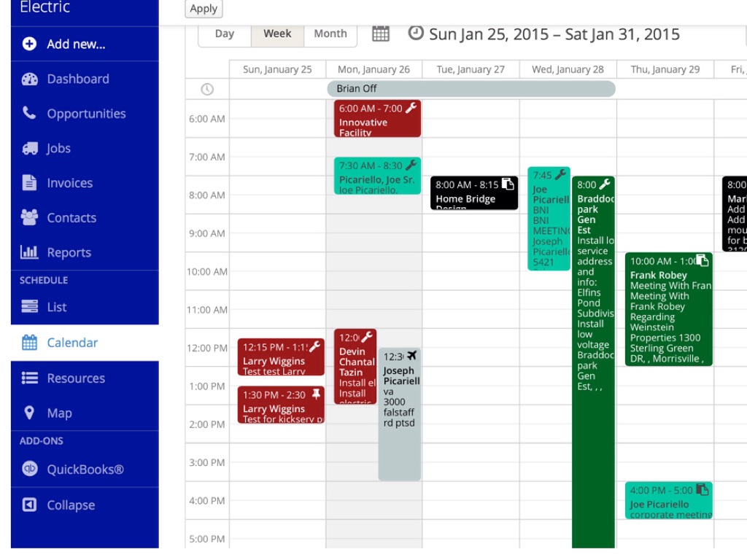Click the Invoices document icon

click(x=29, y=183)
